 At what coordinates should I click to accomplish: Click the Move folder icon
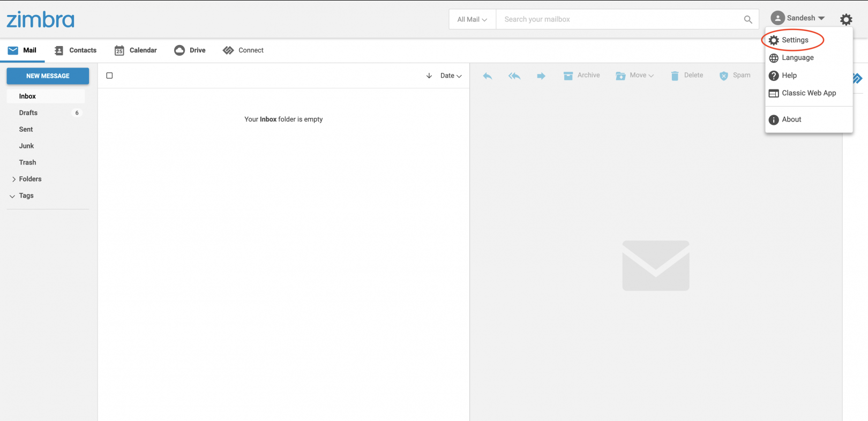620,76
